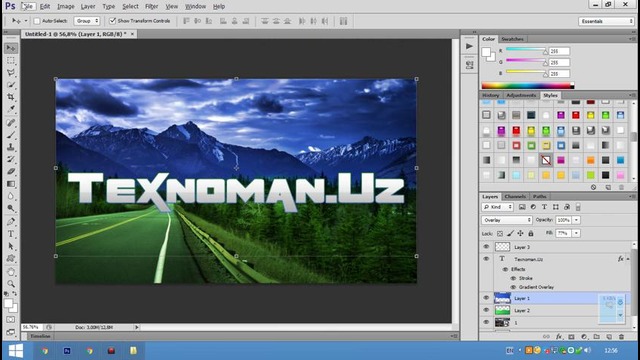Select the Quick Selection tool
Image resolution: width=640 pixels, height=360 pixels.
(x=11, y=85)
